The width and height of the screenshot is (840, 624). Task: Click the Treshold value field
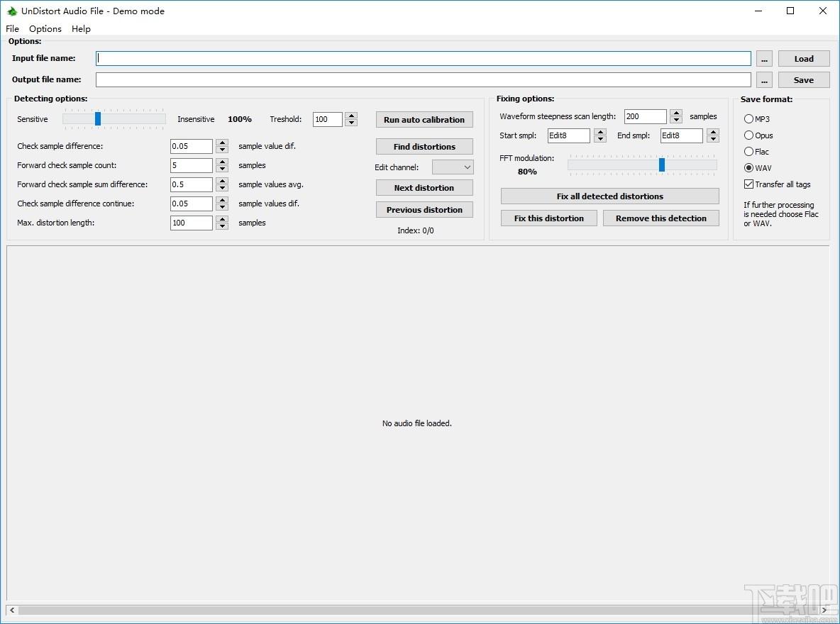coord(327,119)
